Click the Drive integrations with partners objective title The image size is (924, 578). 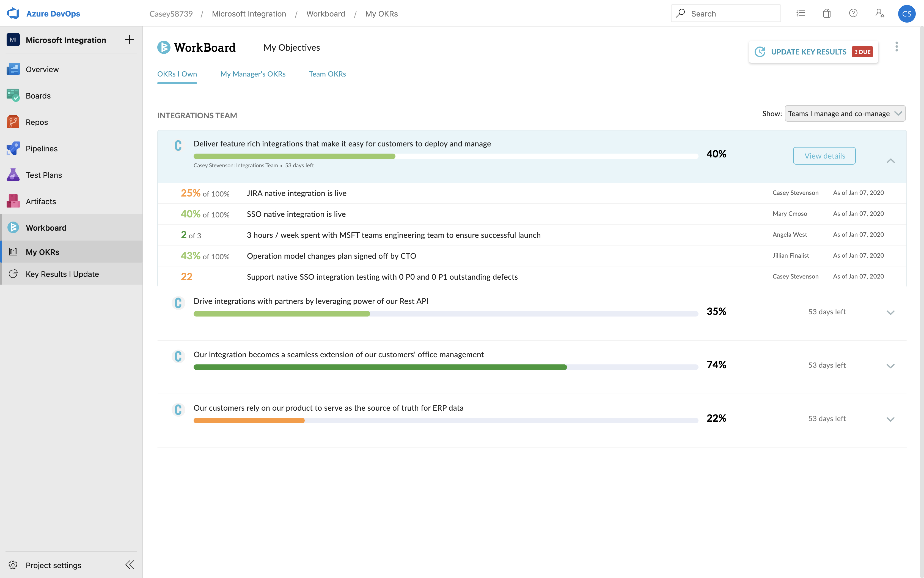pyautogui.click(x=311, y=301)
